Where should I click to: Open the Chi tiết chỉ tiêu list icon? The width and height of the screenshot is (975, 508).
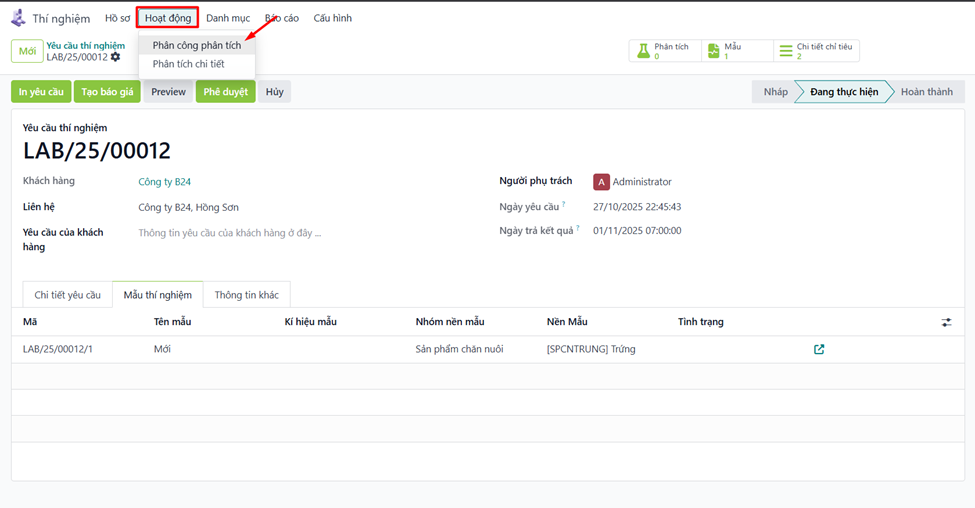click(x=786, y=51)
